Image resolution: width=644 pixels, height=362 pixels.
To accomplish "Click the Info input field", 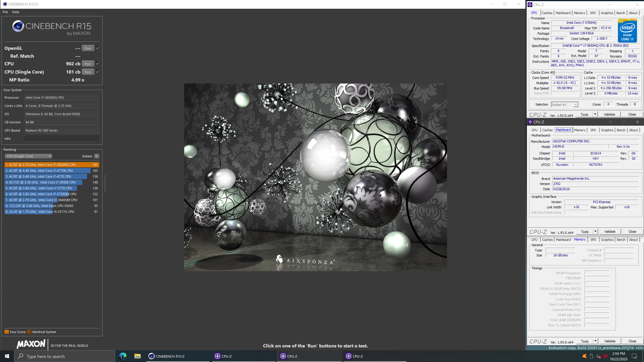I will (62, 139).
